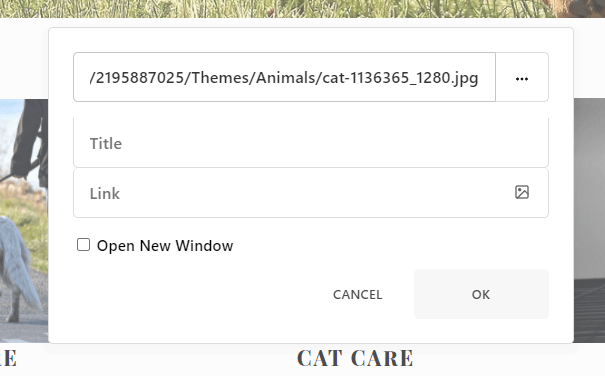Click the 'cat-1136365_1280.jpg' filename text
605x376 pixels.
tap(400, 78)
